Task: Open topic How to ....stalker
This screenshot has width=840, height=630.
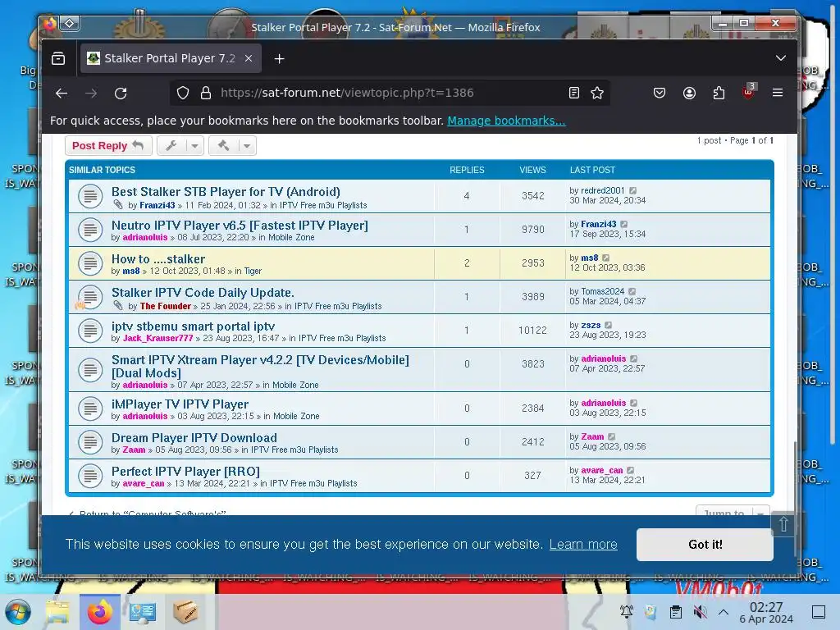Action: 158,259
